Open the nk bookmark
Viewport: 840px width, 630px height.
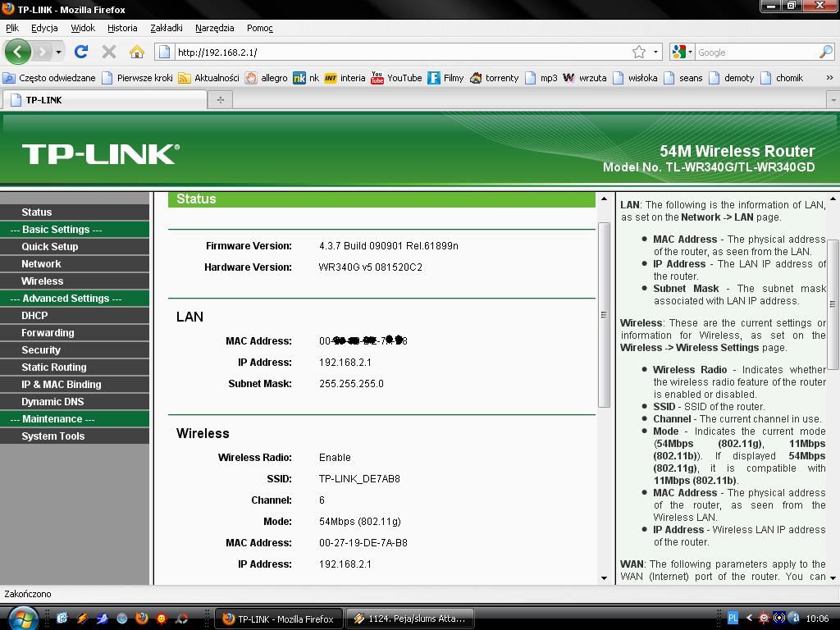306,78
